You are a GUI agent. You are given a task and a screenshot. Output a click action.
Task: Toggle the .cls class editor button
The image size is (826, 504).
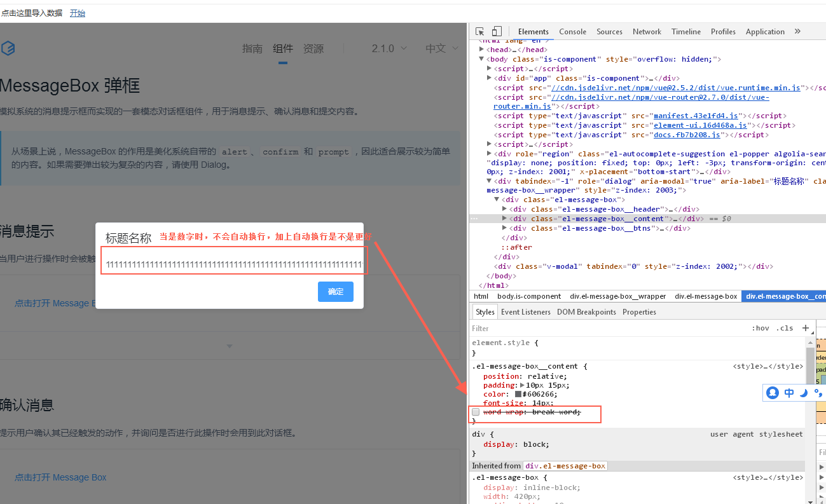click(786, 328)
